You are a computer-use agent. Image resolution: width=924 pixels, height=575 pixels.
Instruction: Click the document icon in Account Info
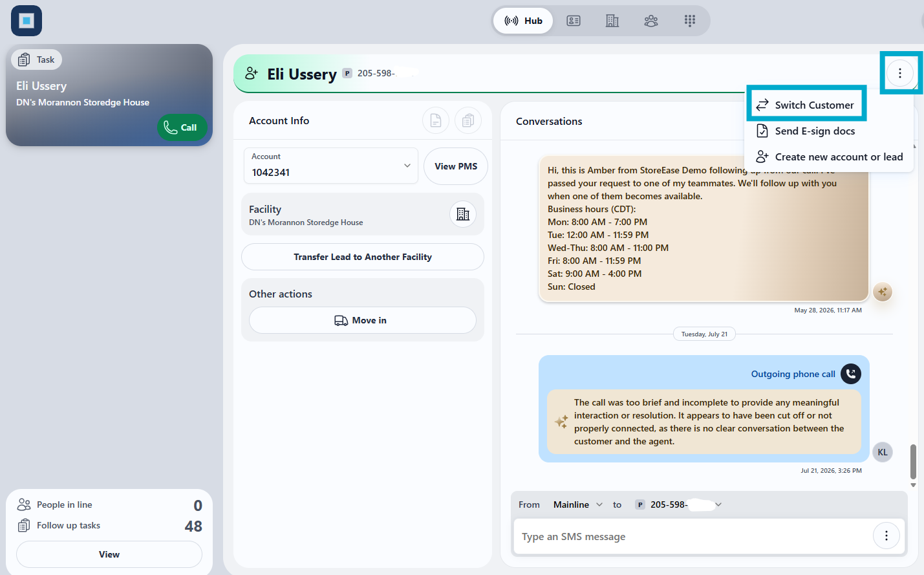click(436, 120)
